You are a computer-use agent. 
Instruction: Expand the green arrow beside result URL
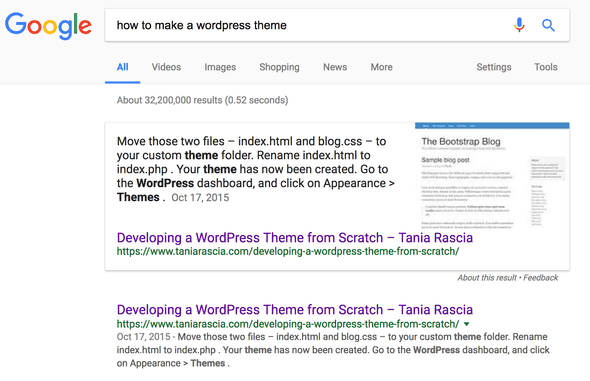[467, 324]
